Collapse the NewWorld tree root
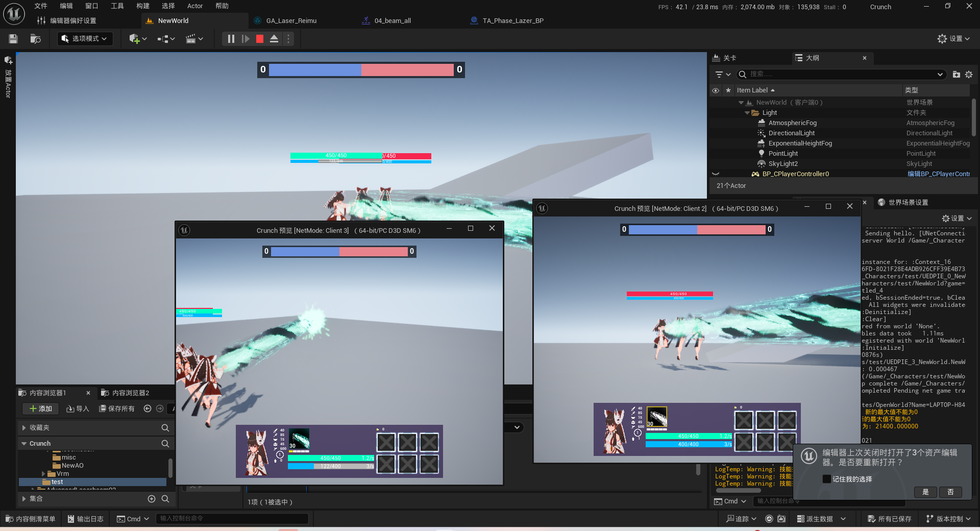The height and width of the screenshot is (531, 980). [x=741, y=103]
